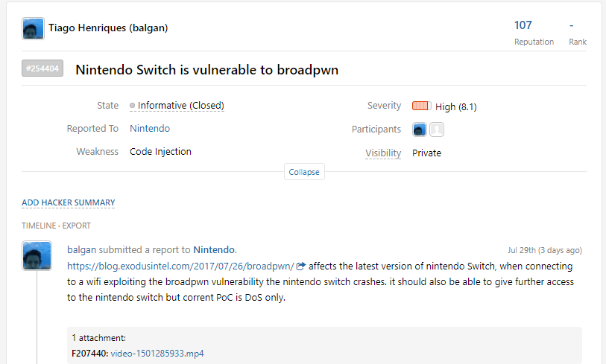Screen dimensions: 606x364
Task: Click the gray state indicator dot
Action: click(x=132, y=106)
